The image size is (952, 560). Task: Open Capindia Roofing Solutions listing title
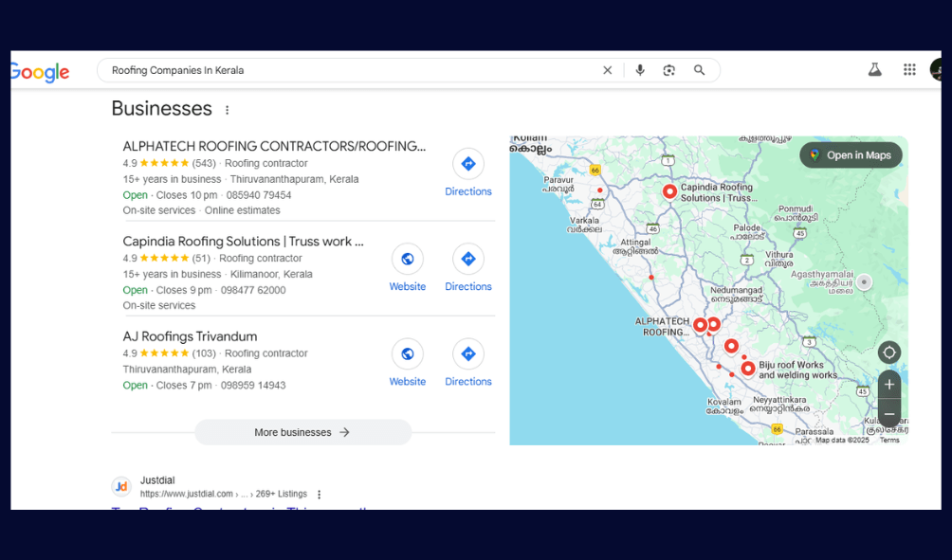(x=244, y=242)
